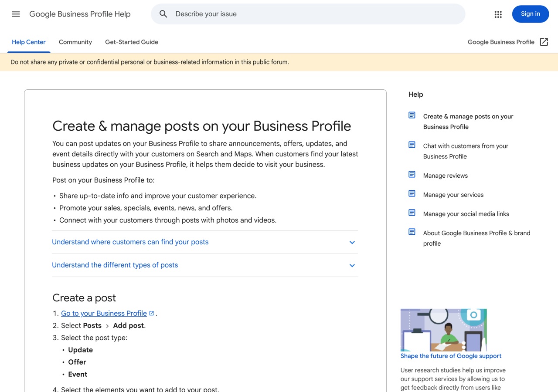This screenshot has height=392, width=558.
Task: Click the private information warning banner text
Action: coord(150,62)
